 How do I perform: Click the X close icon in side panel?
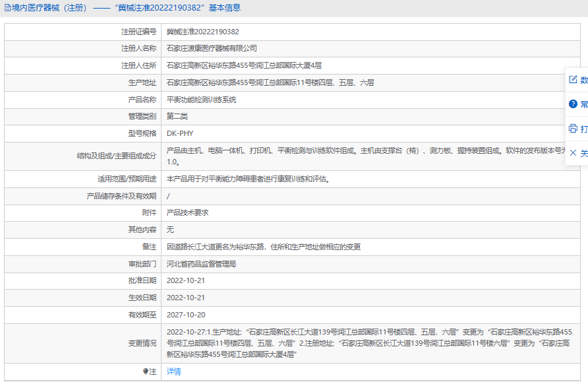(x=573, y=152)
